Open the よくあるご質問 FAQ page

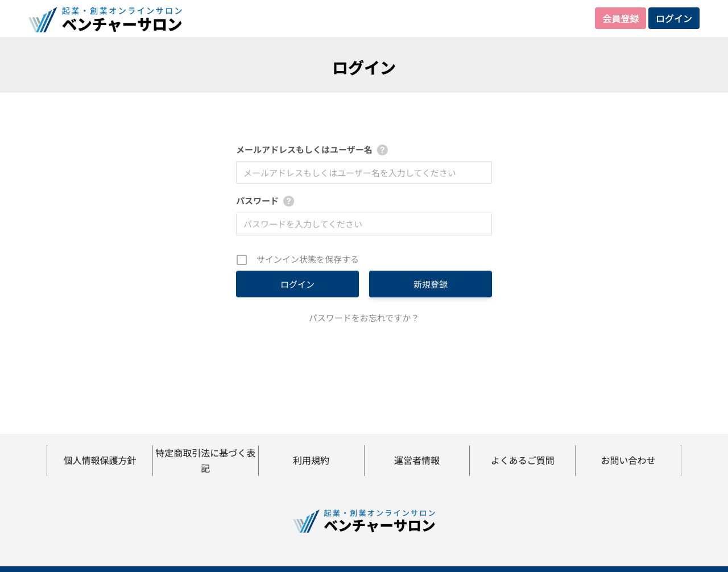pos(522,461)
